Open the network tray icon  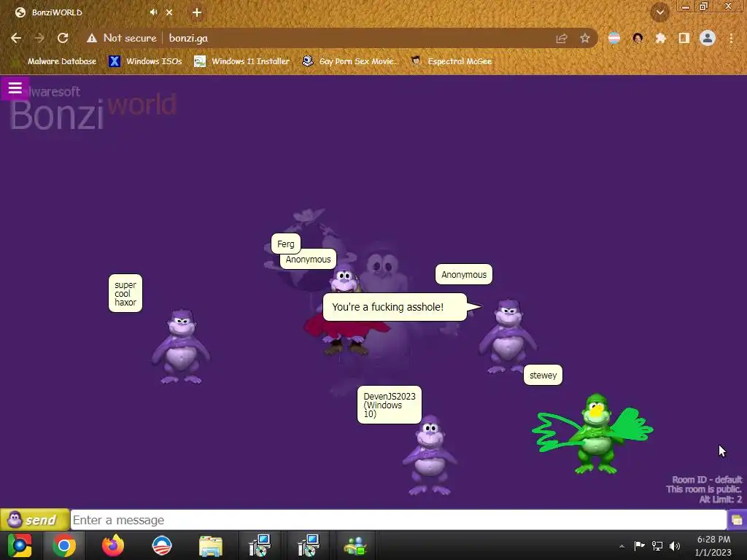pyautogui.click(x=657, y=546)
